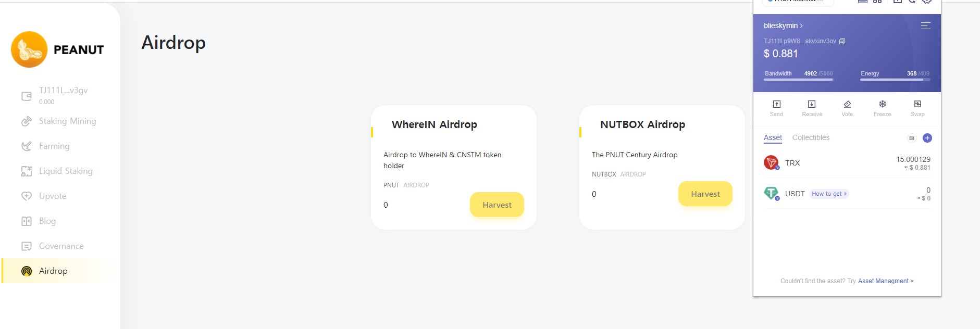This screenshot has height=329, width=980.
Task: Open Liquid Staking in sidebar
Action: click(66, 171)
